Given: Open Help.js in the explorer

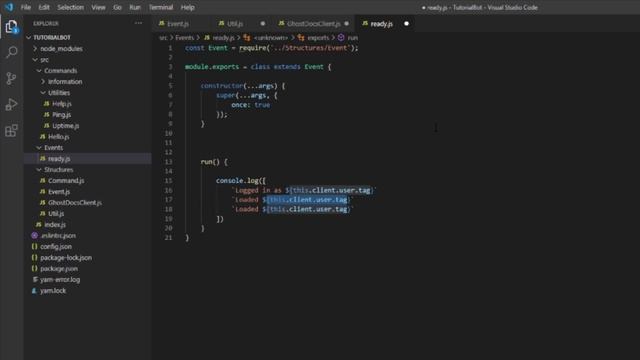Looking at the screenshot, I should (x=62, y=104).
